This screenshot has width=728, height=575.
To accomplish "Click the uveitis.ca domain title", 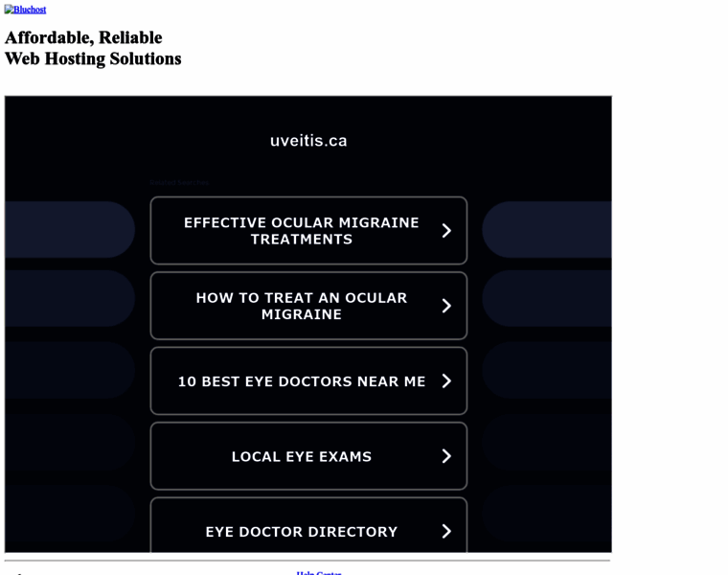I will tap(308, 140).
